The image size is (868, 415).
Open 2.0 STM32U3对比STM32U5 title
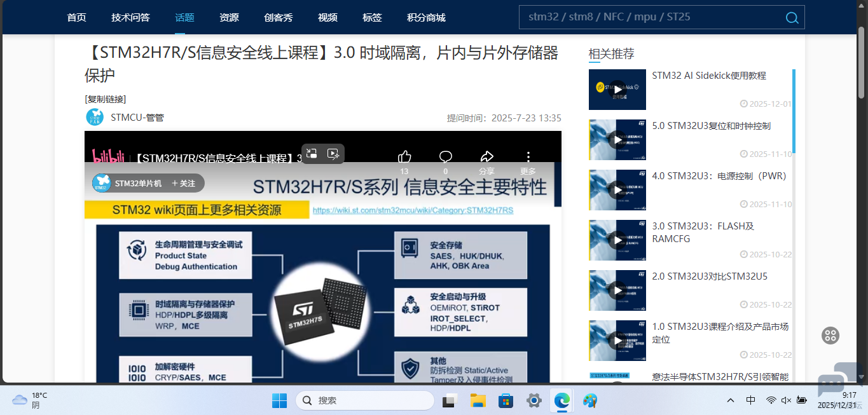point(710,276)
